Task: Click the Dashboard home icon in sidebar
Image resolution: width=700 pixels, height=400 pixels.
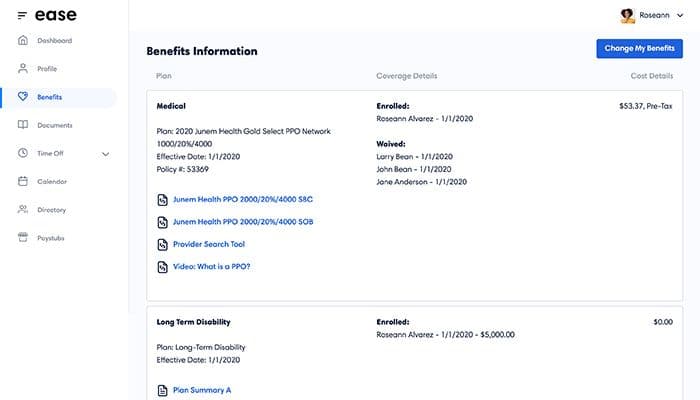Action: coord(22,41)
